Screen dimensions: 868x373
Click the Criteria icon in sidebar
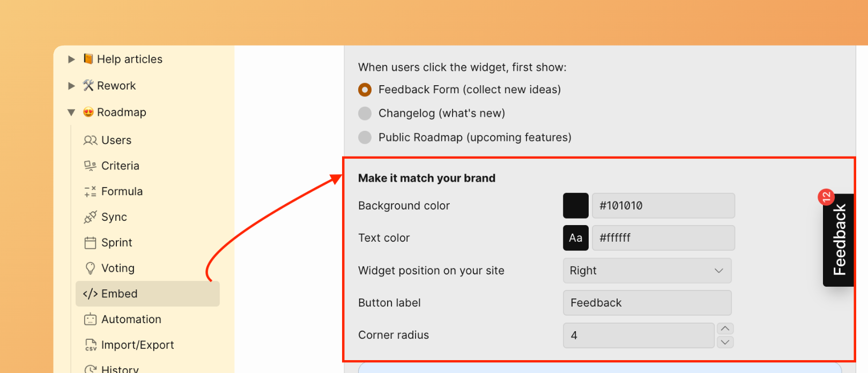coord(90,166)
